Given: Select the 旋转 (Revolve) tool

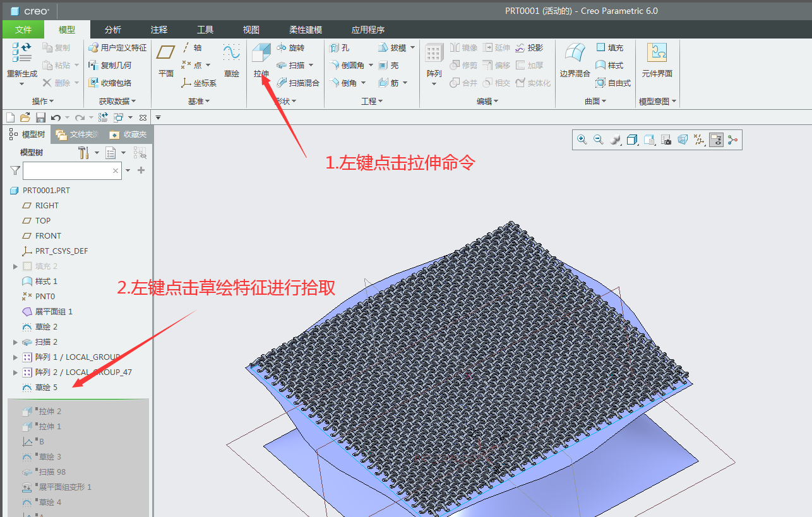Looking at the screenshot, I should pos(290,48).
